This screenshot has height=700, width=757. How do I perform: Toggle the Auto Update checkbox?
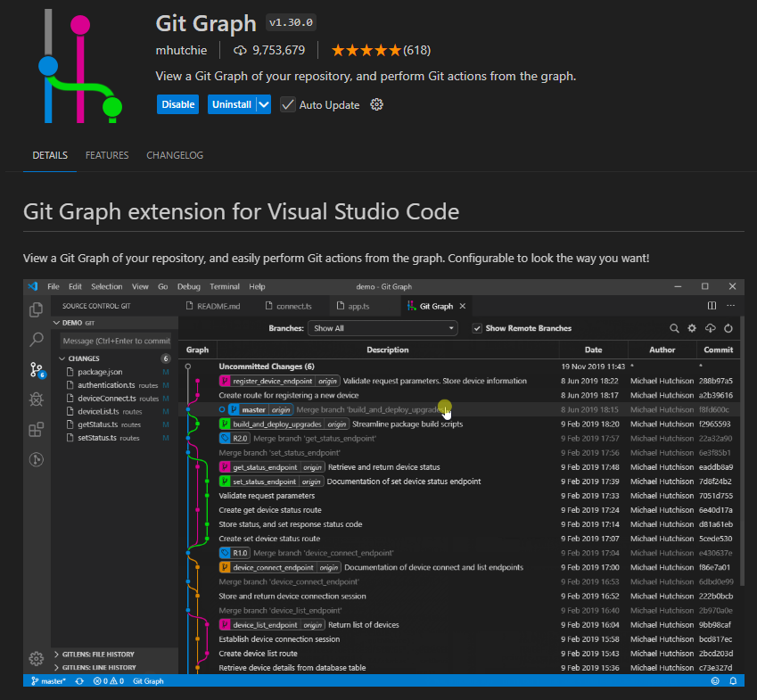288,104
